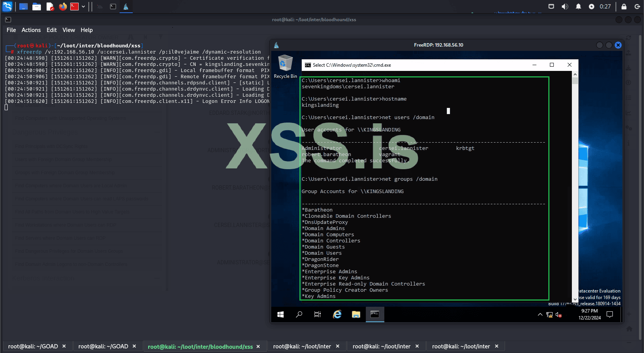Open the Kali applications menu
Screen dimensions: 644x353
click(7, 7)
